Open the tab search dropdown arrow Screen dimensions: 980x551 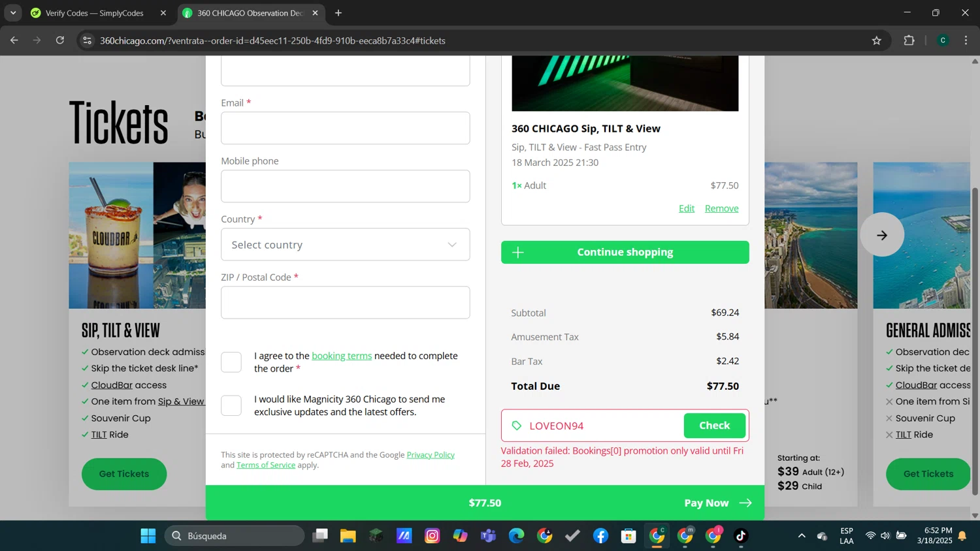13,13
